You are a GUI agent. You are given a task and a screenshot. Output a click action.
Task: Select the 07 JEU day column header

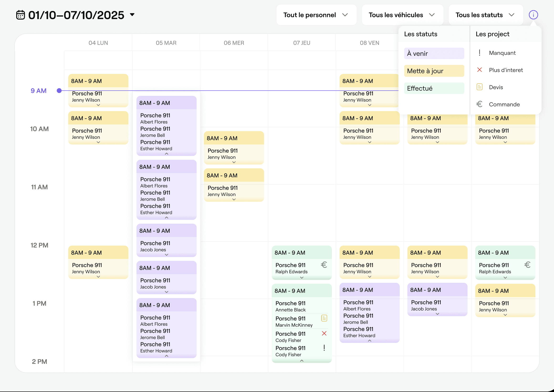coord(301,43)
